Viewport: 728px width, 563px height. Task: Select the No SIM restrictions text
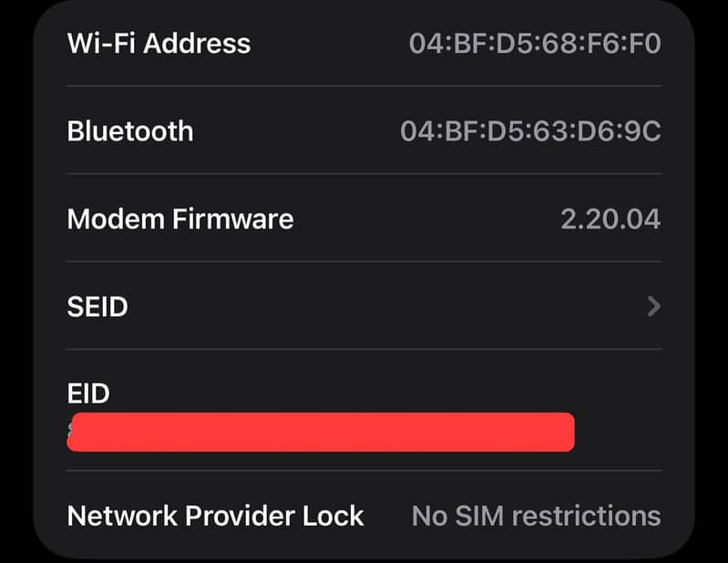(536, 516)
